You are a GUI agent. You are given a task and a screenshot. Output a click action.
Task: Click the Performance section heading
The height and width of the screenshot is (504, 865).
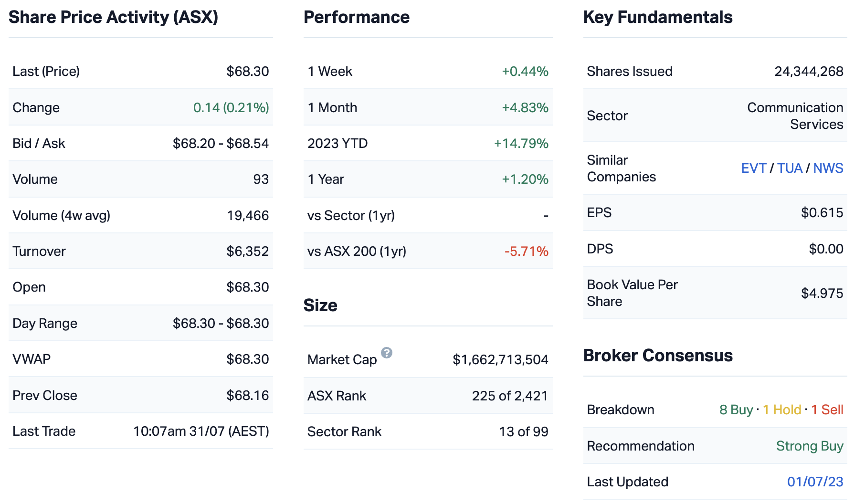356,17
